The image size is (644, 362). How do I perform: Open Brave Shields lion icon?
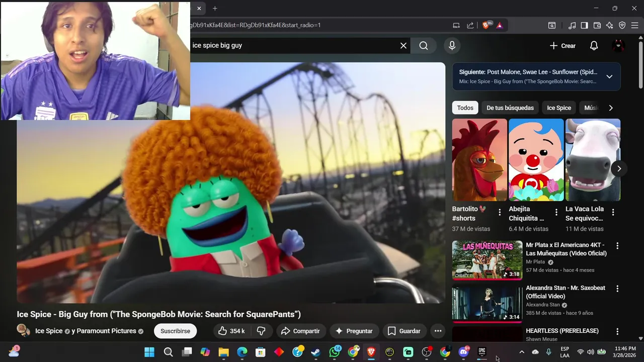[x=487, y=25]
